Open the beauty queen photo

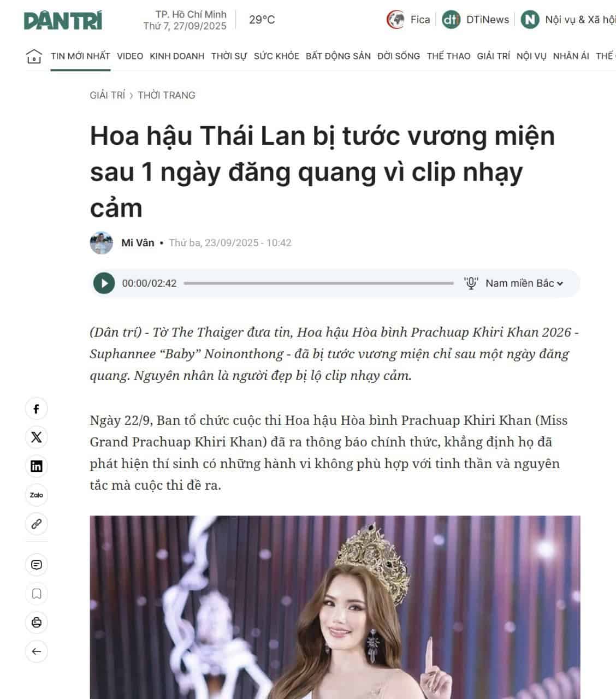335,607
